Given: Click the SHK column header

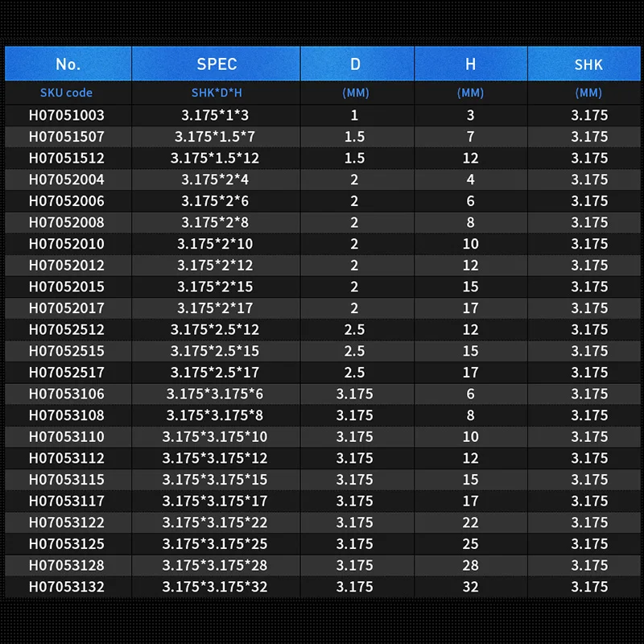Looking at the screenshot, I should point(588,64).
